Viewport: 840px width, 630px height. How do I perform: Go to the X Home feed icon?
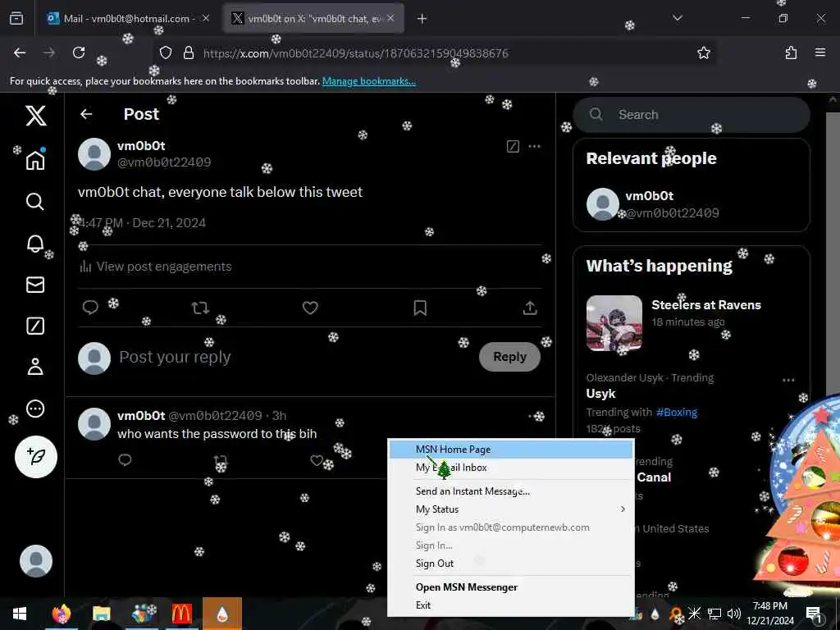click(x=35, y=160)
